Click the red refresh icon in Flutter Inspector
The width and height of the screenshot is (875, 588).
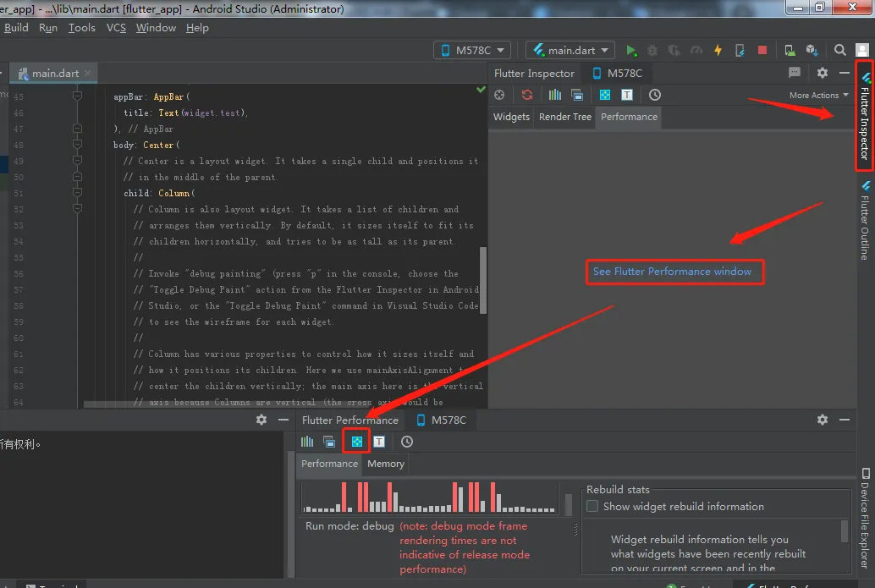(527, 95)
